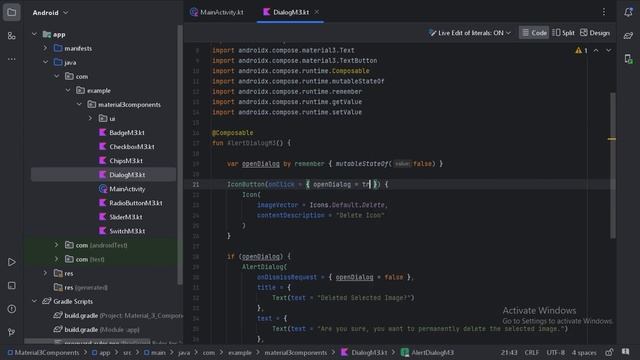Open Live Edit of literals dropdown
Viewport: 640px width, 360px height.
[470, 33]
